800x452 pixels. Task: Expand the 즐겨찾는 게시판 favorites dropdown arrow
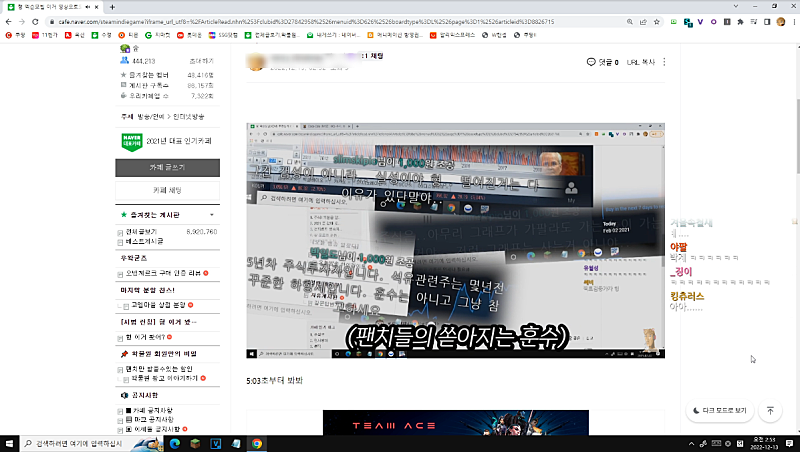[x=211, y=215]
